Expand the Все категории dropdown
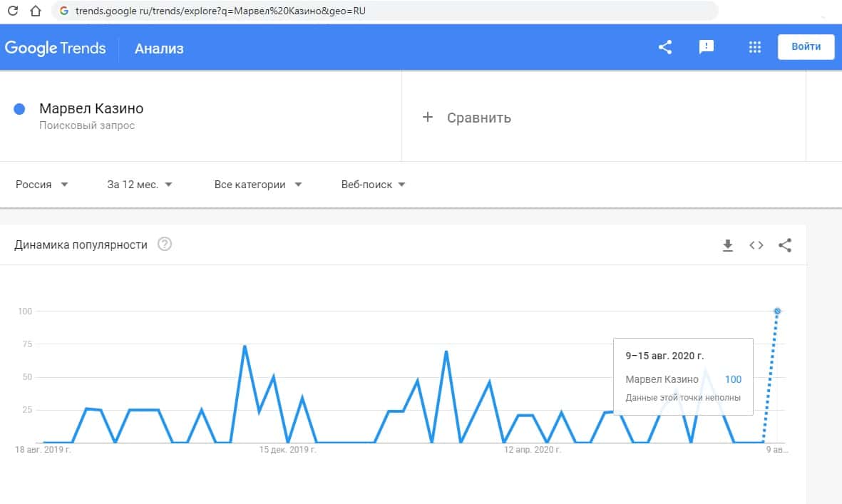 pyautogui.click(x=258, y=185)
